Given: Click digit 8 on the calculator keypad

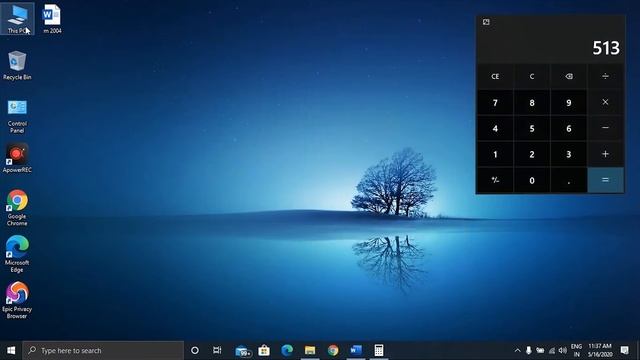Looking at the screenshot, I should click(532, 102).
